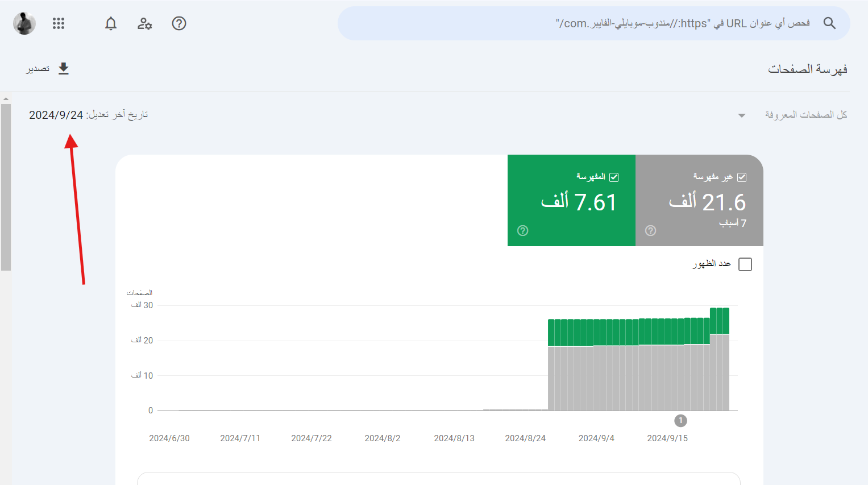Enable the عدد الظهور checkbox
868x485 pixels.
pos(745,264)
